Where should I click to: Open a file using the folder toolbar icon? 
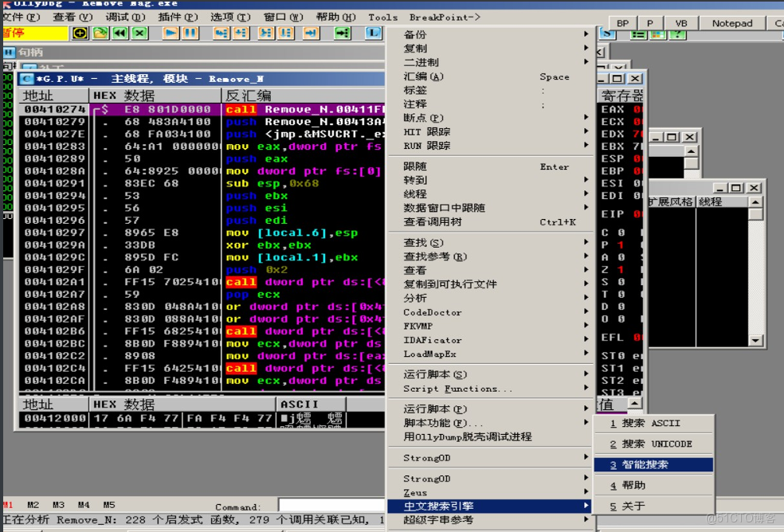click(100, 33)
